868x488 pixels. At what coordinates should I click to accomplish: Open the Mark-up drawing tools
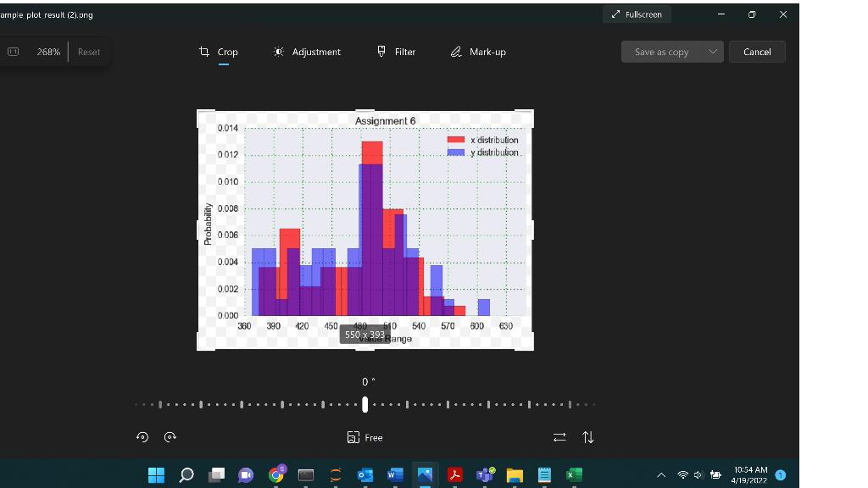pyautogui.click(x=477, y=52)
